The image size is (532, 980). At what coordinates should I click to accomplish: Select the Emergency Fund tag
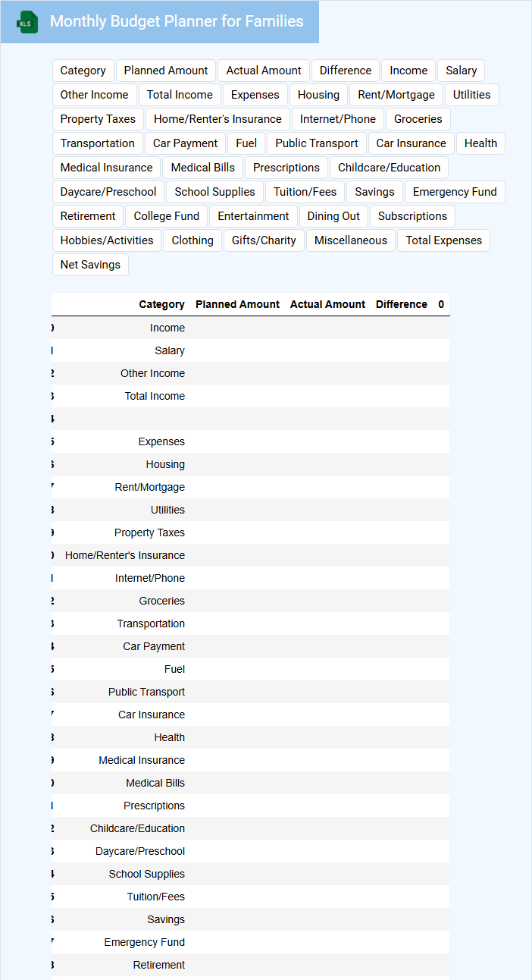pyautogui.click(x=454, y=192)
